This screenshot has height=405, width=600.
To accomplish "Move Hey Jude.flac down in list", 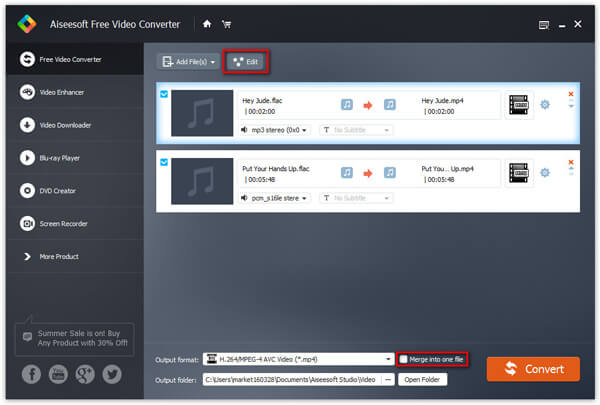I will point(571,106).
